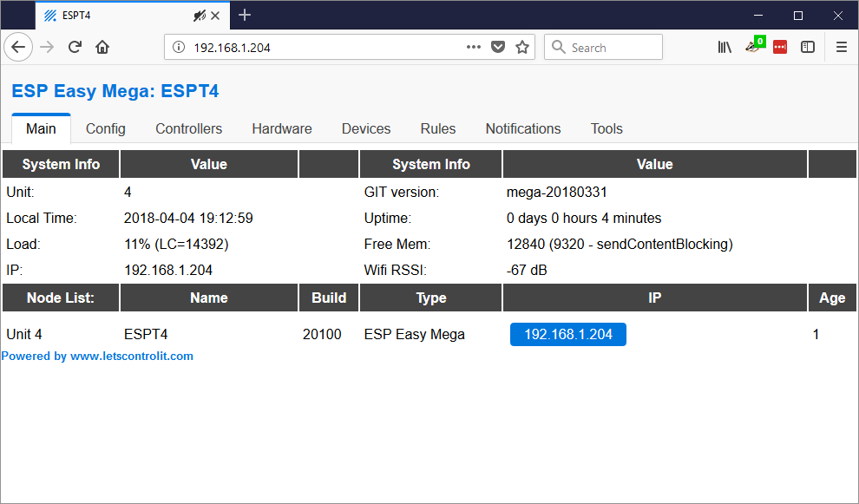The width and height of the screenshot is (859, 504).
Task: Select the Local Time value 2018-04-04 19:12:59
Action: coord(188,218)
